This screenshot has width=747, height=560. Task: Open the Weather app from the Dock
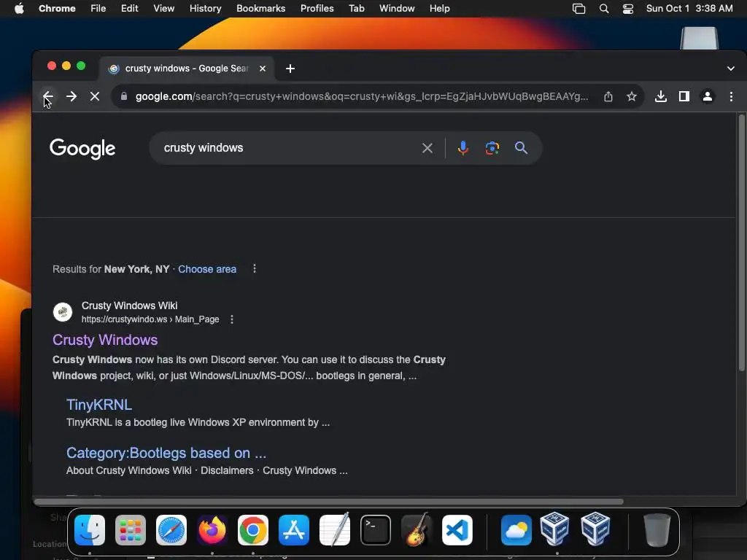tap(516, 530)
